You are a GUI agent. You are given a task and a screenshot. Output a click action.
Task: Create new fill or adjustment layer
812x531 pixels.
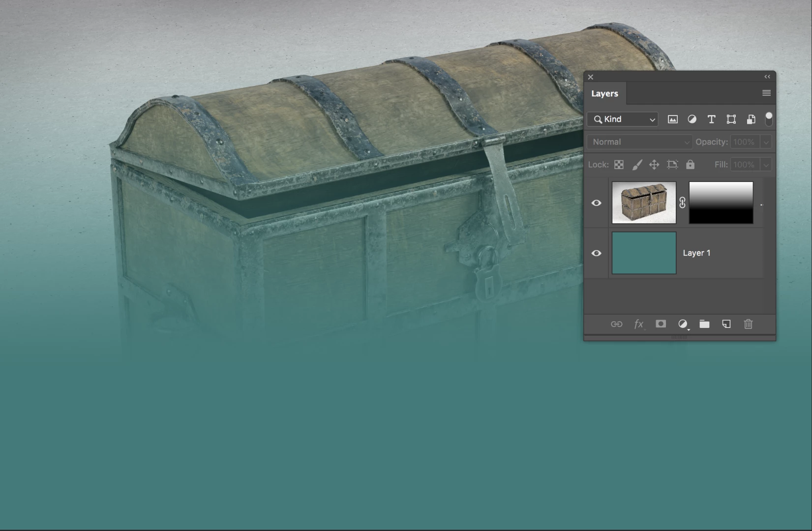tap(683, 324)
